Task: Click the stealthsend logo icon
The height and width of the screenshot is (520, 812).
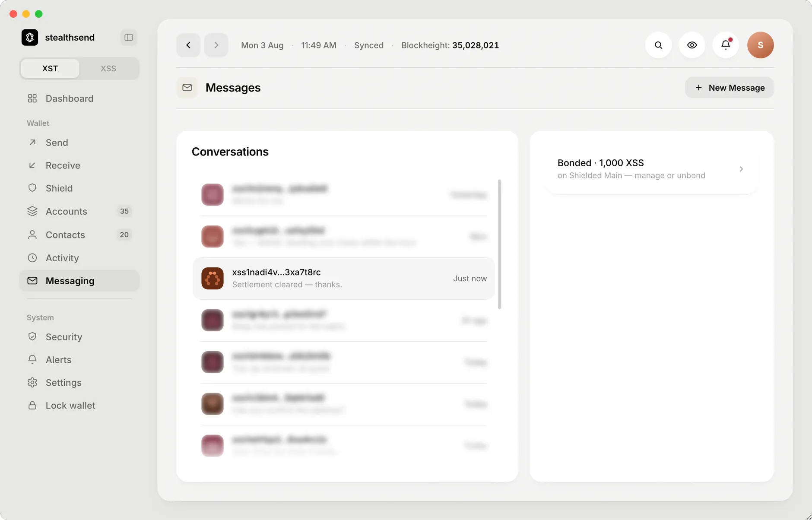Action: pos(30,38)
